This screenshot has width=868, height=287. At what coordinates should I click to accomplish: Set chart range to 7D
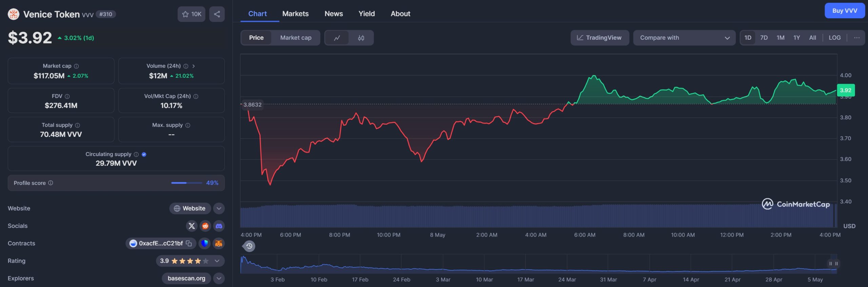point(764,38)
